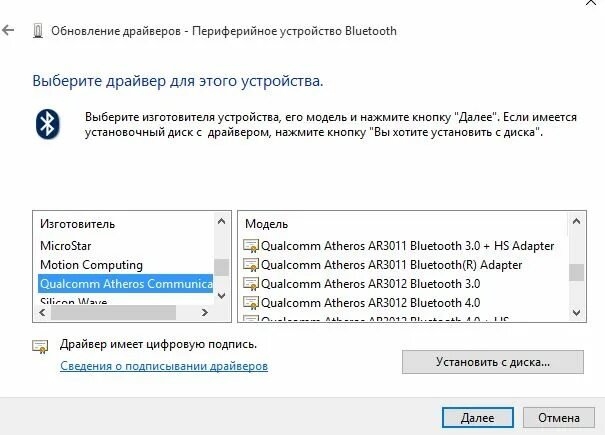Go back using the arrow icon
Screen dimensions: 605x435
click(x=8, y=30)
